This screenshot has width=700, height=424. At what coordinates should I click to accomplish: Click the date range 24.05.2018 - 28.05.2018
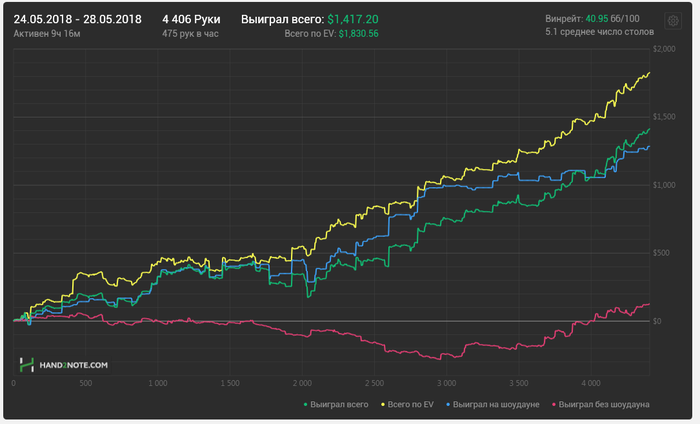click(77, 20)
